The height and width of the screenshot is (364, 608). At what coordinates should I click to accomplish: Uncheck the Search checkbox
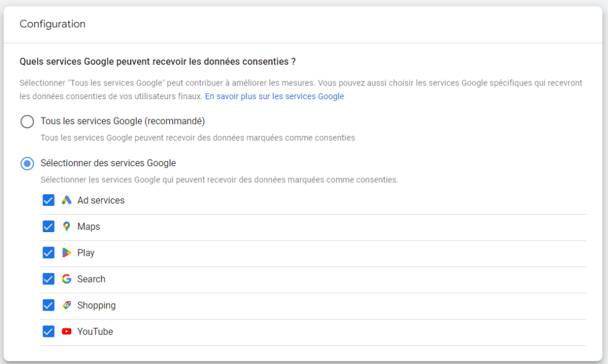[49, 279]
